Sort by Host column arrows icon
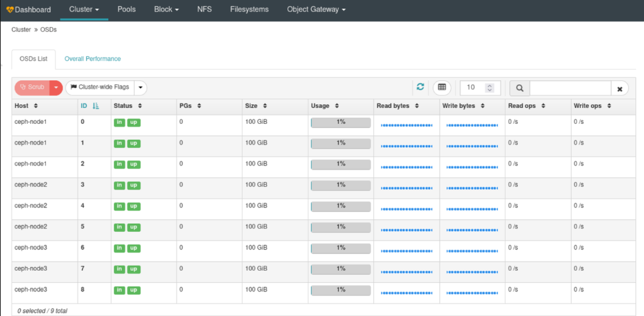Viewport: 644px width, 316px height. (x=36, y=106)
